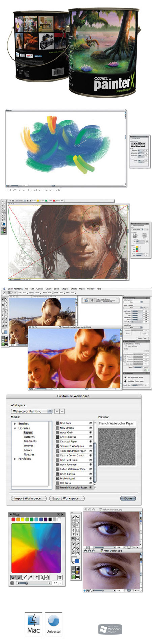Enable Smart Stroke Painting checkbox

point(125,344)
